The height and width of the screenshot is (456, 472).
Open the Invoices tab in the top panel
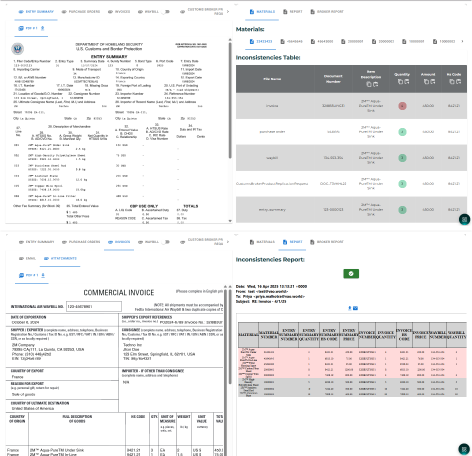(x=119, y=12)
